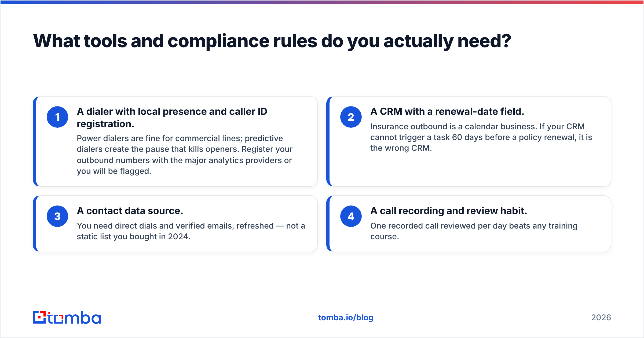The height and width of the screenshot is (338, 644).
Task: Click 'A CRM with a renewal-date field.' title
Action: tap(447, 111)
